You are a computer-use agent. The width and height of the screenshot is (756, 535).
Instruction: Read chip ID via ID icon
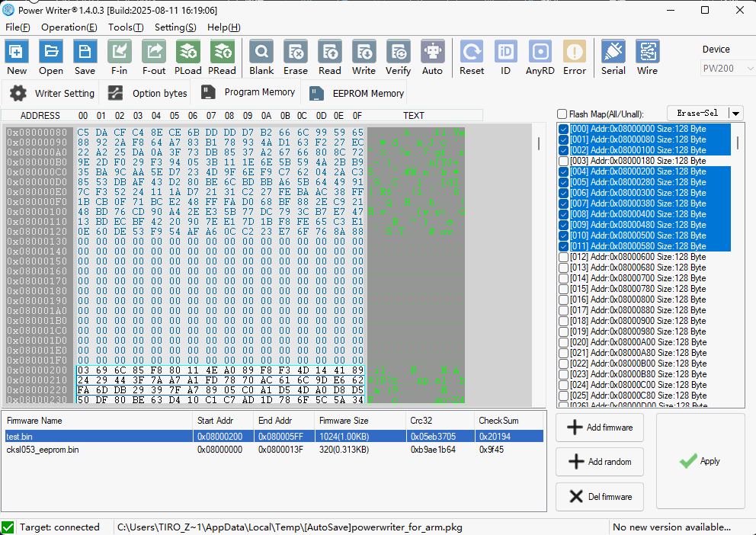pos(506,52)
